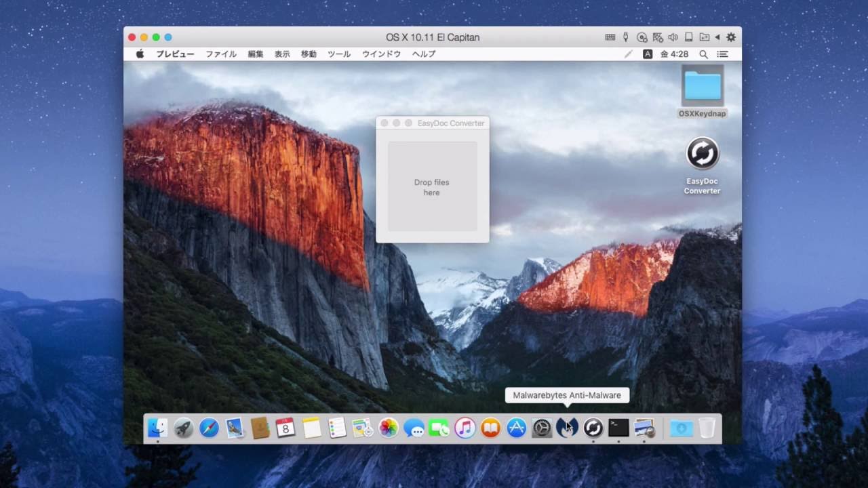Click the VM sound speaker icon
The width and height of the screenshot is (868, 488).
pos(673,37)
